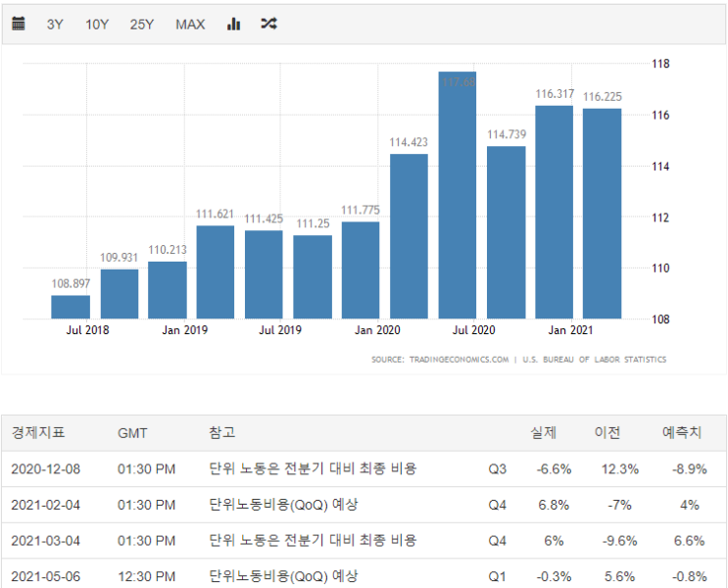Click the 참고 column header
Screen dimensions: 728x588
click(x=222, y=433)
